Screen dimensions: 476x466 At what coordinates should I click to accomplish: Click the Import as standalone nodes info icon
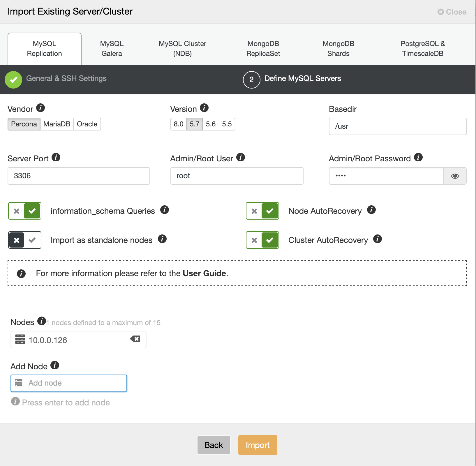pyautogui.click(x=162, y=239)
